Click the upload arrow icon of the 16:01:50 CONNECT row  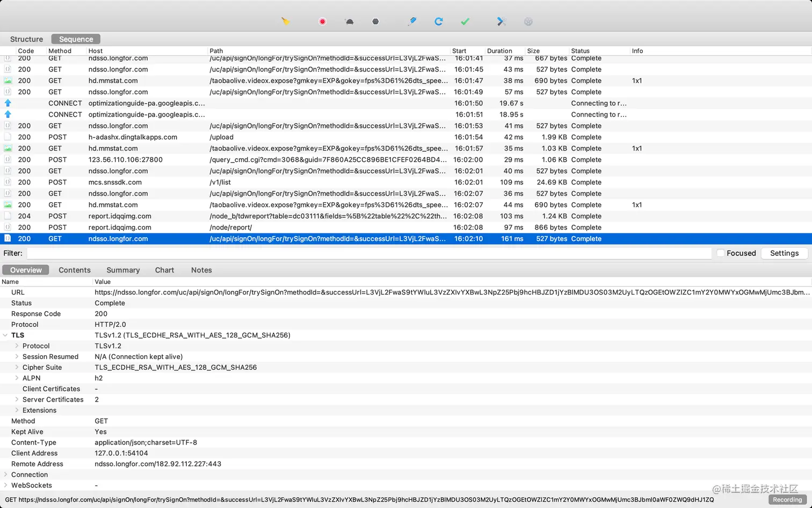tap(8, 103)
